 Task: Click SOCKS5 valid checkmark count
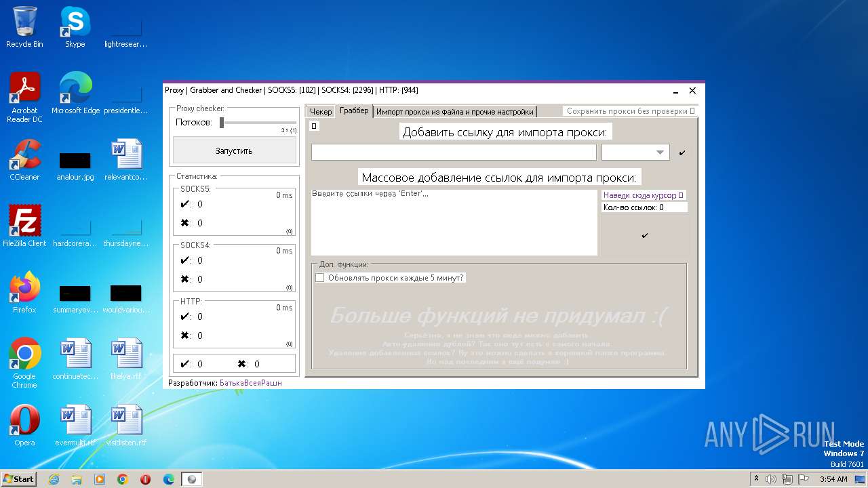click(x=191, y=204)
